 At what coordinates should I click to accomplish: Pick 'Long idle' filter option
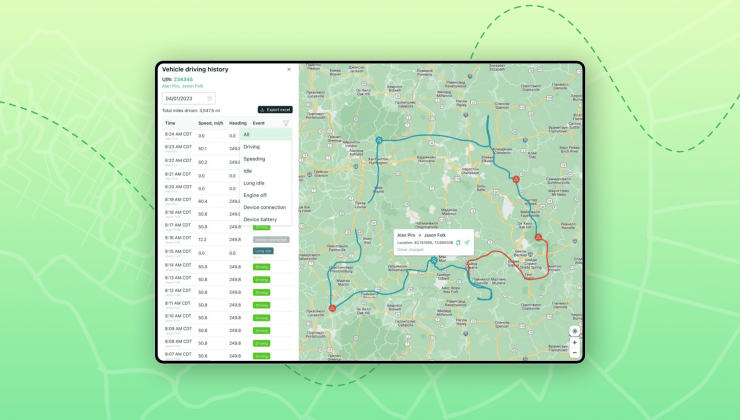(254, 183)
